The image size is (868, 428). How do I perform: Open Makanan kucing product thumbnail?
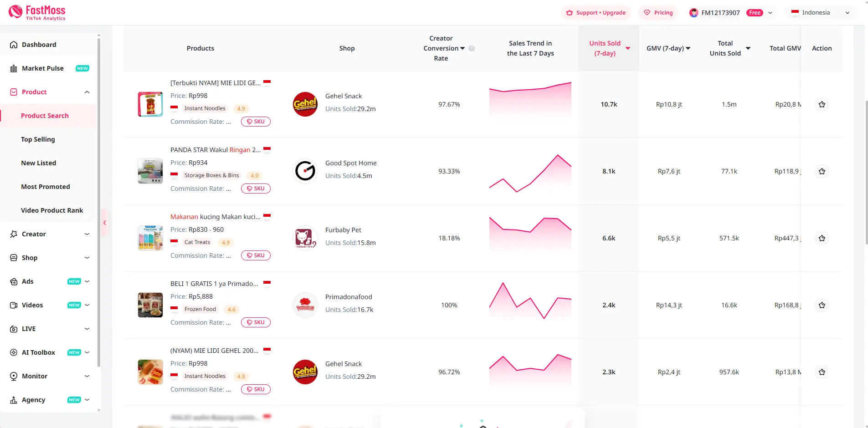coord(150,238)
